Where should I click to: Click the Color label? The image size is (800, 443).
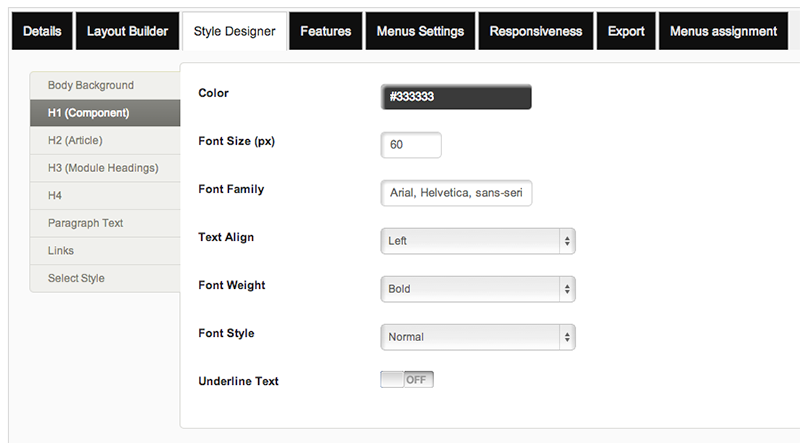pos(213,93)
